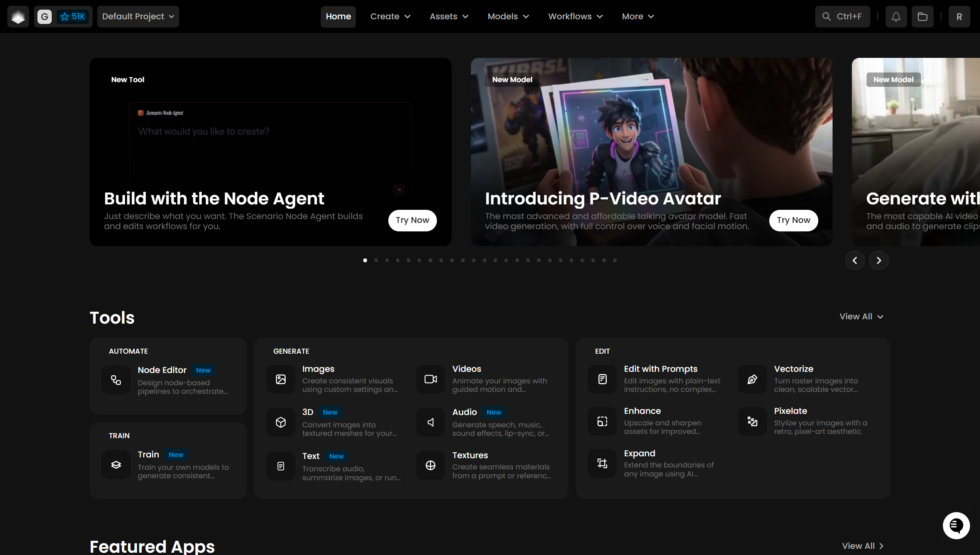Click the 'Audio' tool title
The height and width of the screenshot is (555, 980).
coord(464,412)
